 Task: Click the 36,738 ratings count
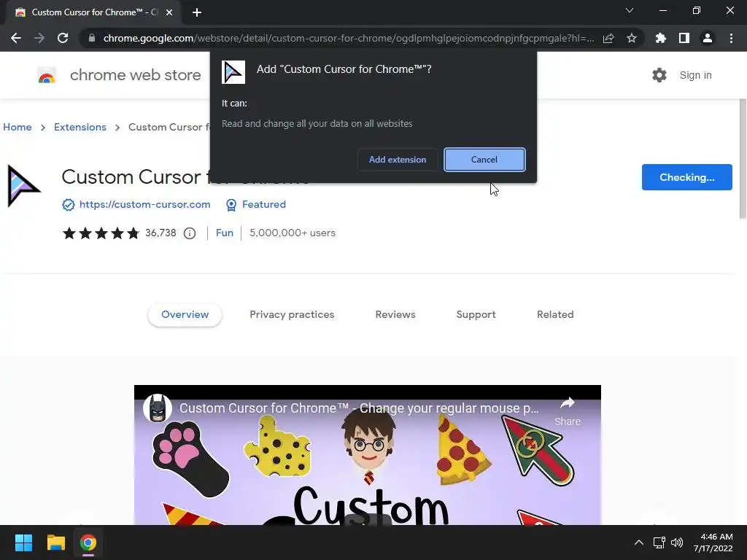pos(160,233)
